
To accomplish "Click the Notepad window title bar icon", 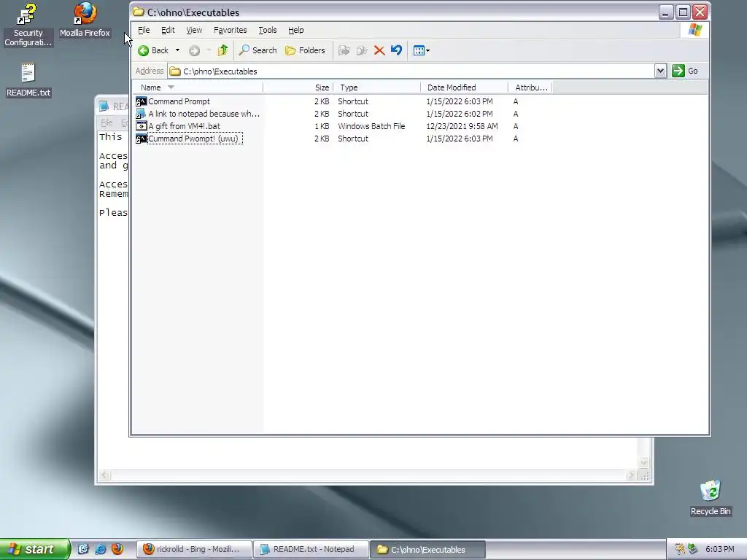I will tap(104, 106).
